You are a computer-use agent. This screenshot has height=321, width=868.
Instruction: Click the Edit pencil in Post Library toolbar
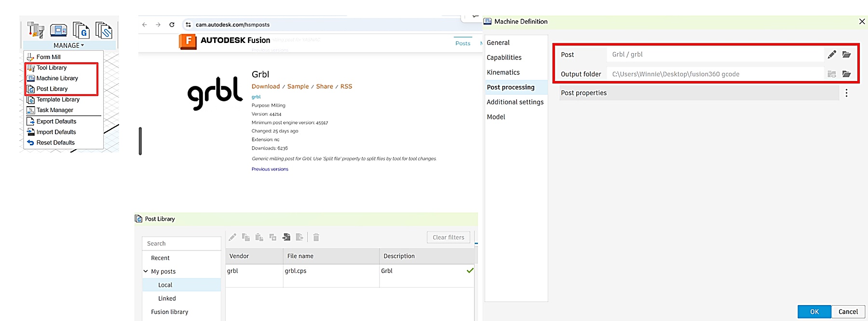232,237
